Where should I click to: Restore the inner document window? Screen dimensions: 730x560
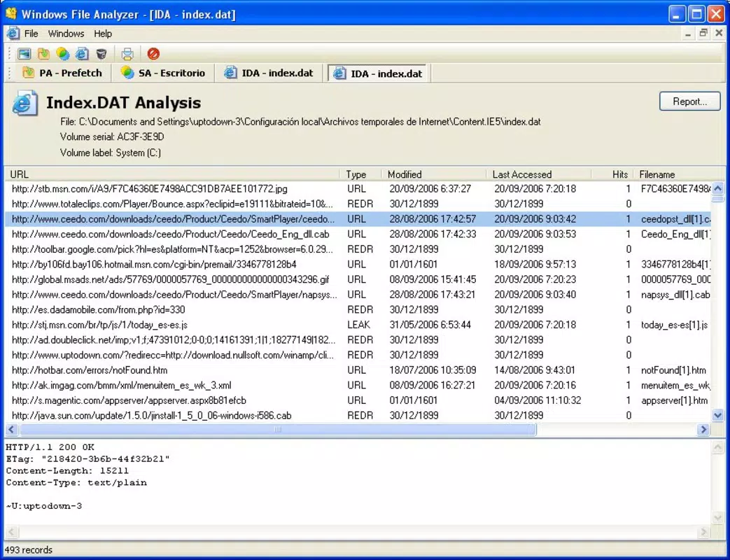(703, 33)
